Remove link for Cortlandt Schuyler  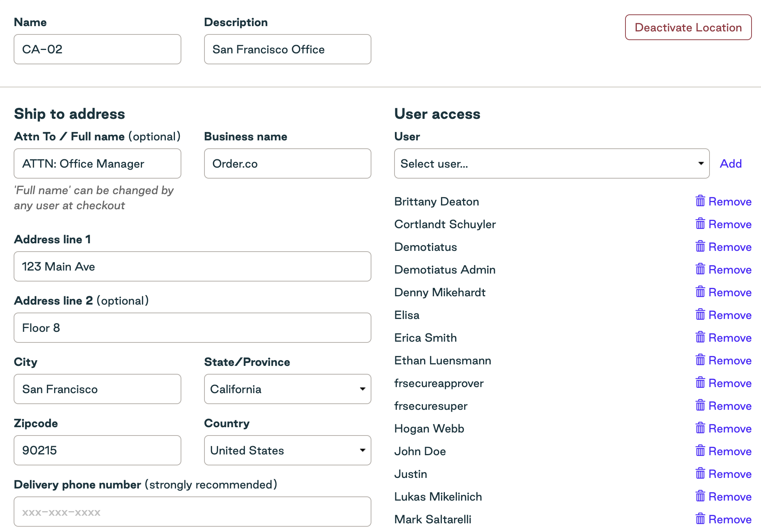[x=730, y=224]
